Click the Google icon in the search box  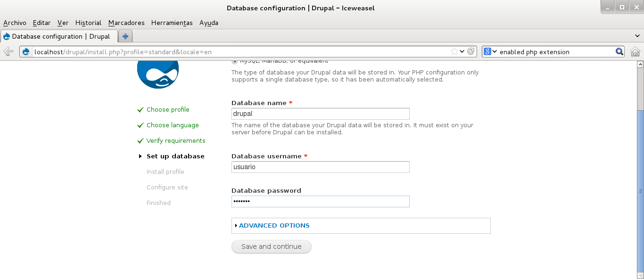point(487,51)
